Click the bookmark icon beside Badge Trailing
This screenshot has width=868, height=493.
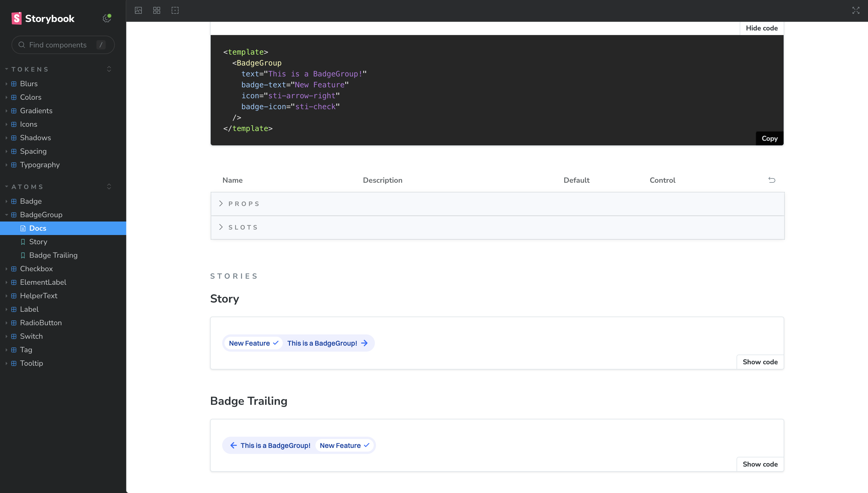coord(23,255)
